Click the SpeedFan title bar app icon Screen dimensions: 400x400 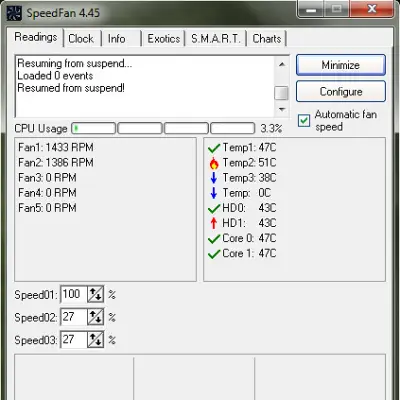coord(14,13)
